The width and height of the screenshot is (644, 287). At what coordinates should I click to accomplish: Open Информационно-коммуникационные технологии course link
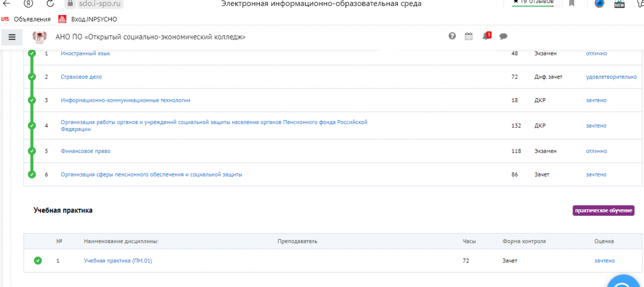[x=125, y=100]
